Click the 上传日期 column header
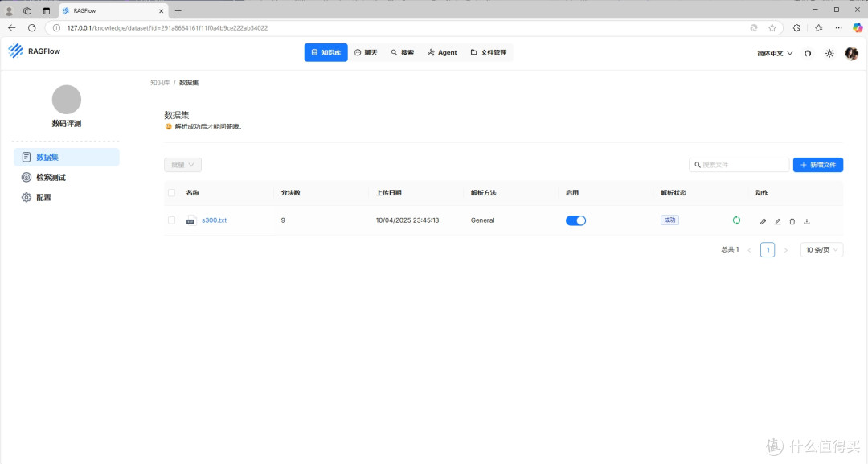Viewport: 868px width, 464px height. coord(389,193)
